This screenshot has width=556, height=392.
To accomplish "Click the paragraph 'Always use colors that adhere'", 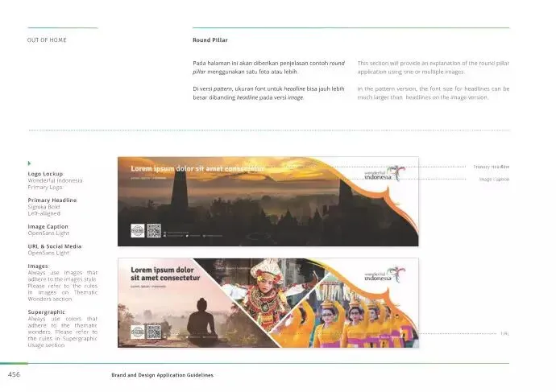I will (62, 332).
